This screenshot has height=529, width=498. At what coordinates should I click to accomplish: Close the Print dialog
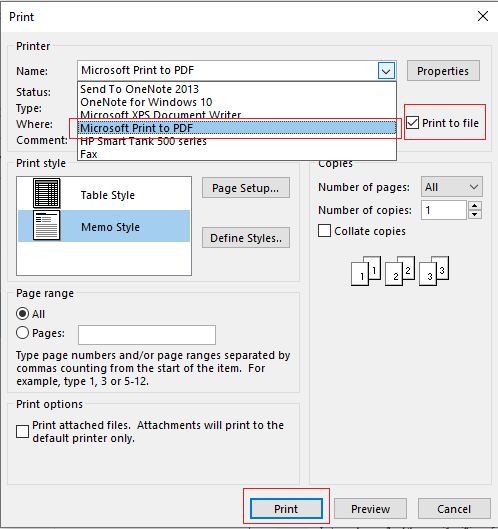483,16
